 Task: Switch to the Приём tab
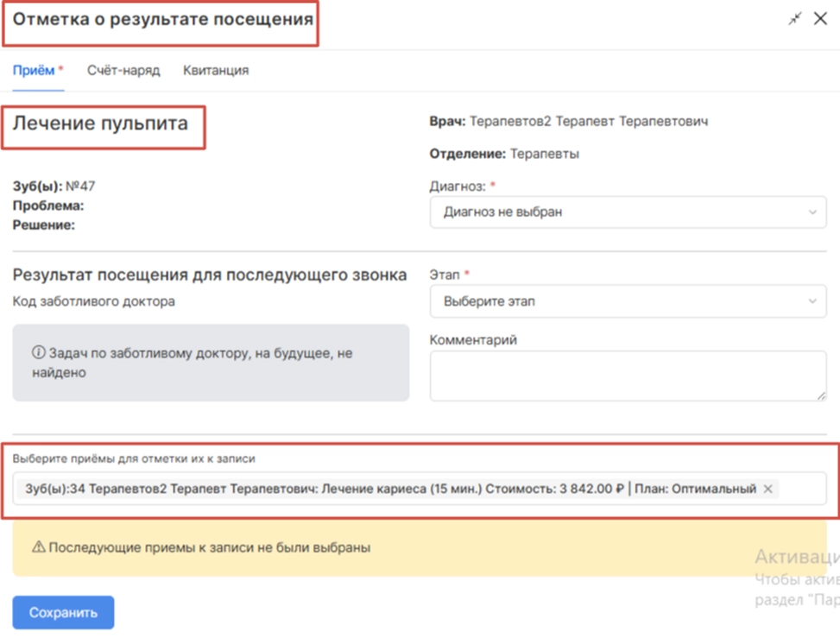click(x=34, y=71)
